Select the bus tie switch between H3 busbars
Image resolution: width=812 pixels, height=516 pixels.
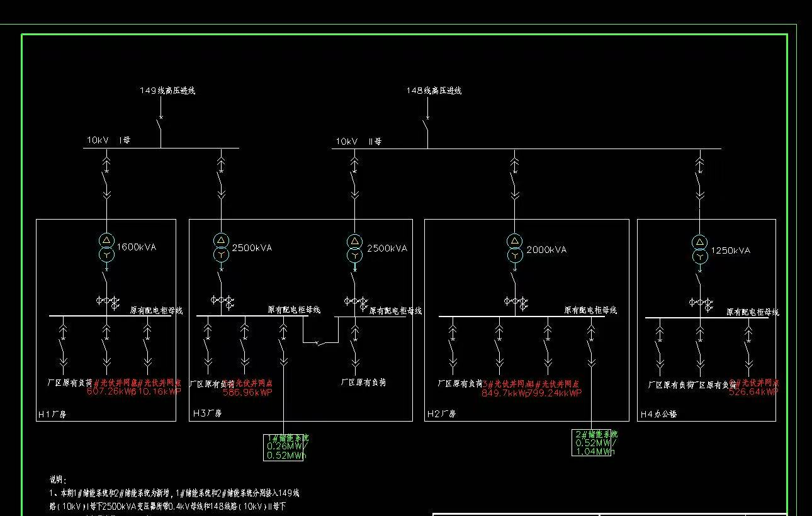click(x=321, y=343)
